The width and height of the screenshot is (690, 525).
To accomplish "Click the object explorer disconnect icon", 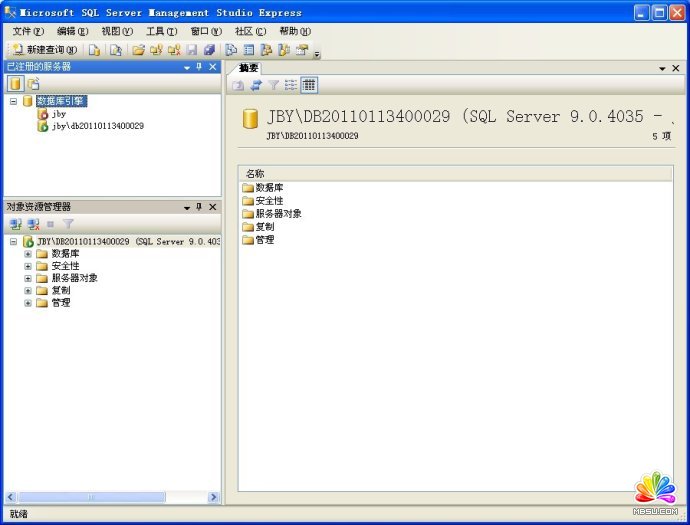I will (33, 224).
